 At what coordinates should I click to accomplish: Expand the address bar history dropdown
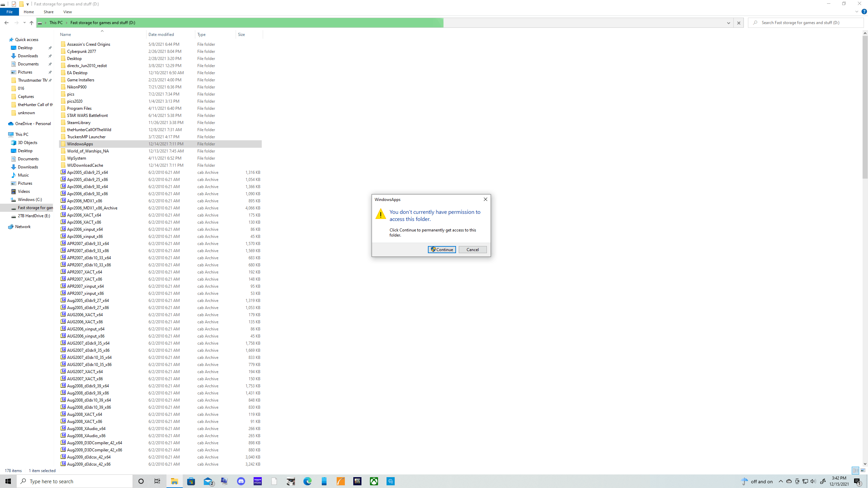tap(728, 23)
